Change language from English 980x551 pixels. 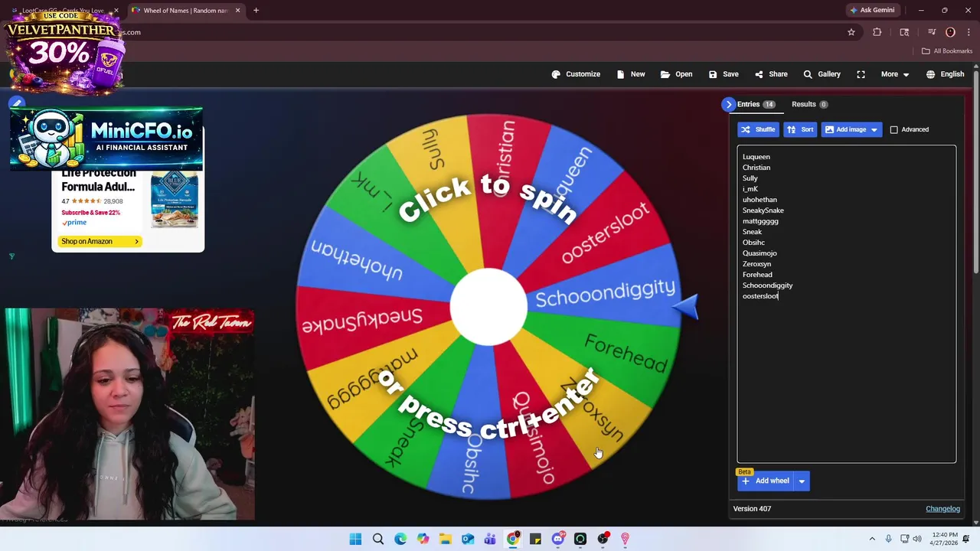pyautogui.click(x=945, y=74)
